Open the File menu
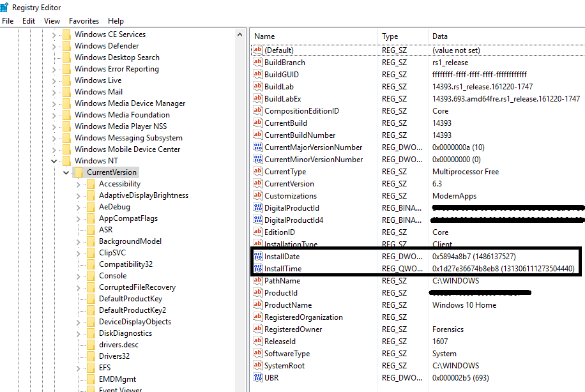585x392 pixels. click(x=8, y=21)
